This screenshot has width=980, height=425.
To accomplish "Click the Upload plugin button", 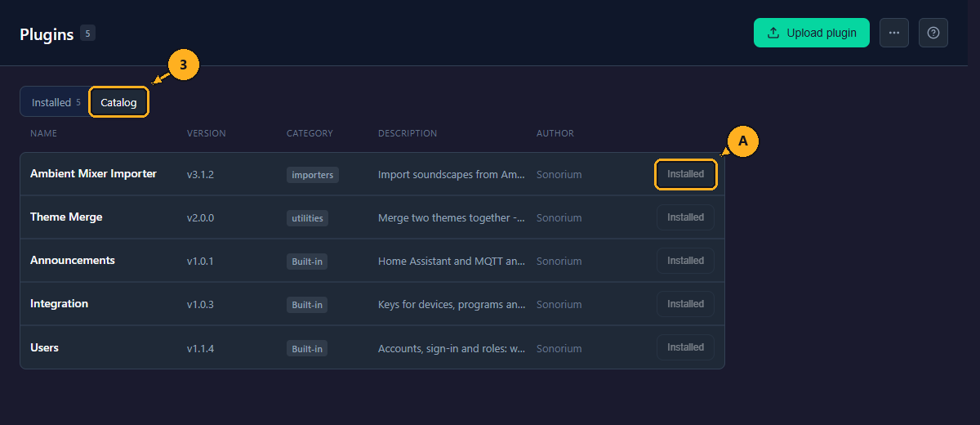I will (811, 33).
